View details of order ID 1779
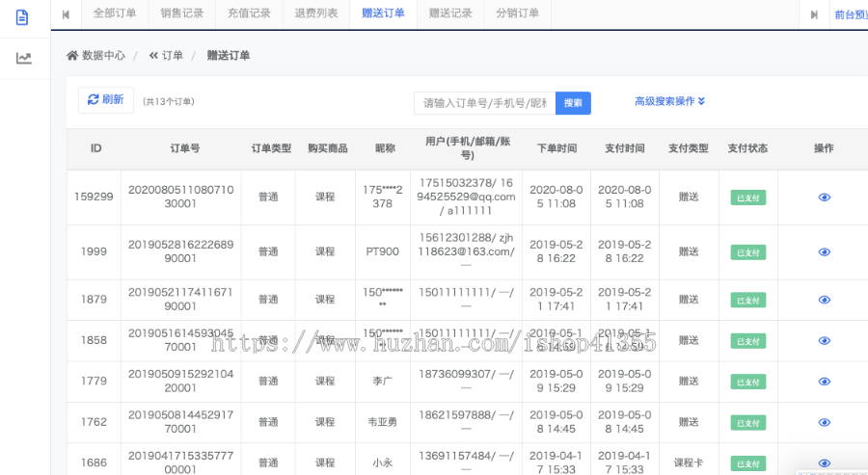The image size is (868, 475). pyautogui.click(x=824, y=382)
